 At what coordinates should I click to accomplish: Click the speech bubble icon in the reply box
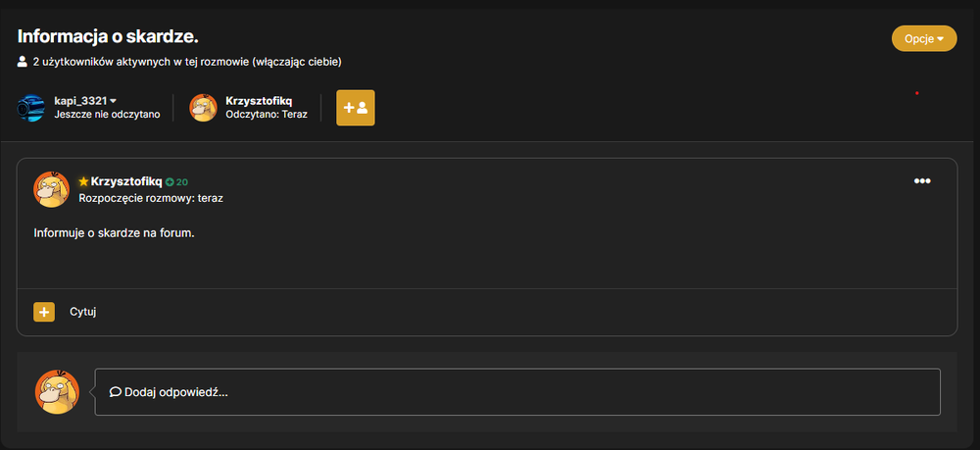115,392
